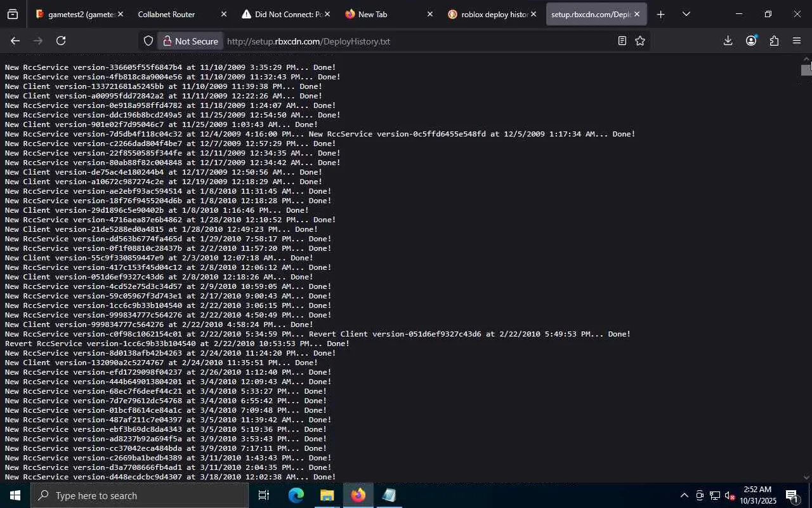Screen dimensions: 812x508
Task: Click the tray icon left of network
Action: [x=700, y=495]
